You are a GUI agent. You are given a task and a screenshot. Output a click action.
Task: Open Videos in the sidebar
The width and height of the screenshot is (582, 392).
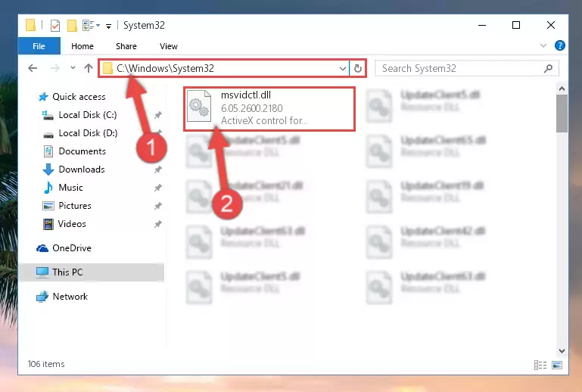[72, 224]
